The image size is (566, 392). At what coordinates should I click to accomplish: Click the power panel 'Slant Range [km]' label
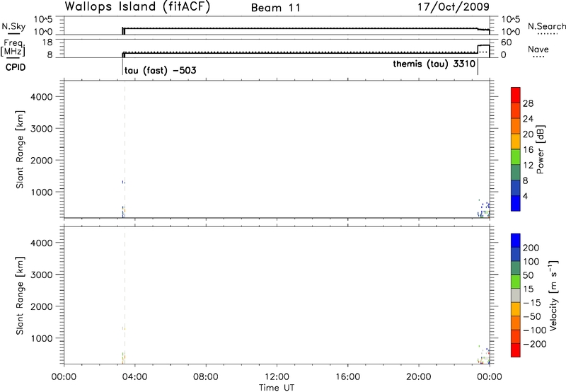coord(21,149)
